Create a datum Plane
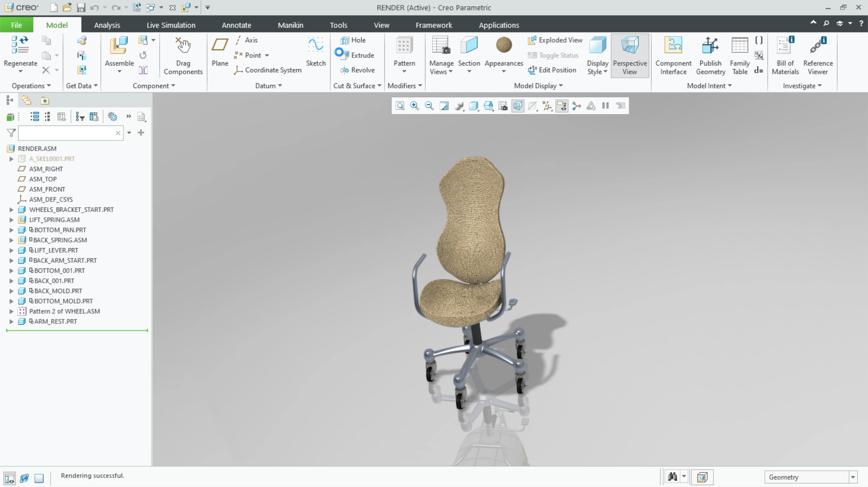868x487 pixels. tap(220, 52)
